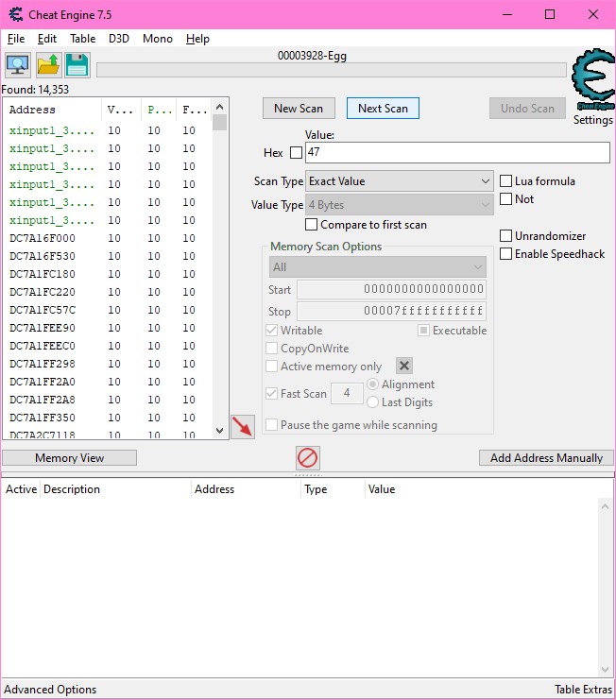Enable Compare to first scan
The image size is (616, 700).
tap(311, 224)
